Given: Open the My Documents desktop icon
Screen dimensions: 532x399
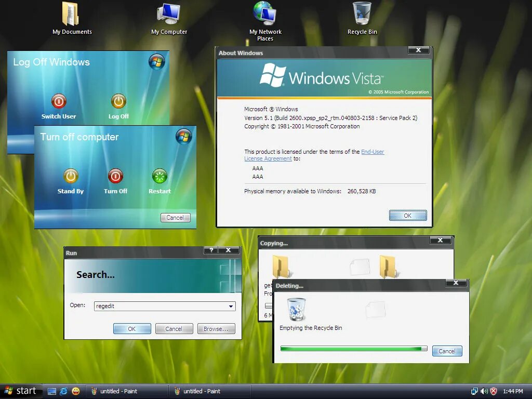Looking at the screenshot, I should (72, 19).
